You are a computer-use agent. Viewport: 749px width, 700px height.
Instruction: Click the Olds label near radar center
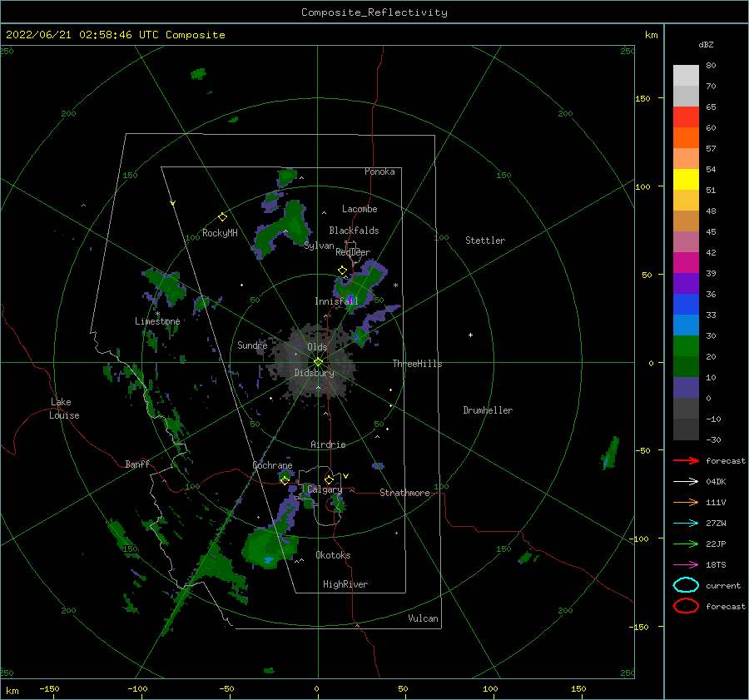317,347
